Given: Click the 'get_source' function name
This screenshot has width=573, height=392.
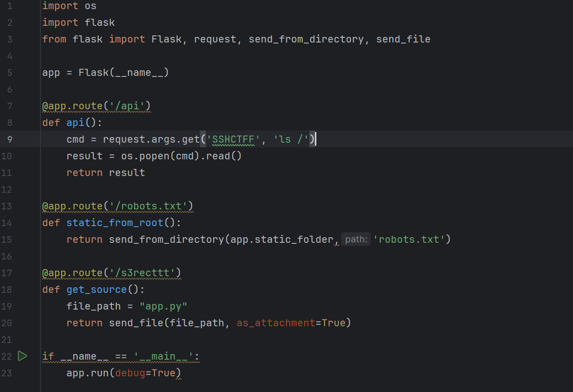Looking at the screenshot, I should pos(96,289).
